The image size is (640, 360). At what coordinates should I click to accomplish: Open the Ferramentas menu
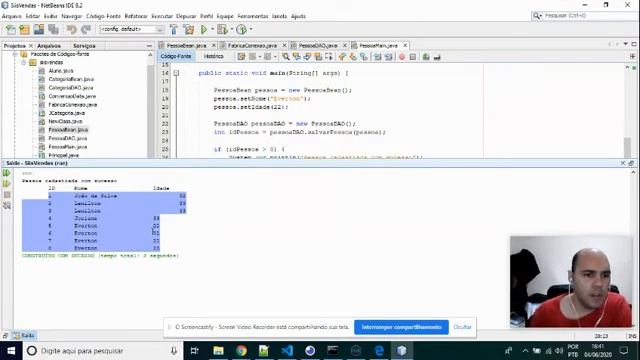[x=253, y=16]
